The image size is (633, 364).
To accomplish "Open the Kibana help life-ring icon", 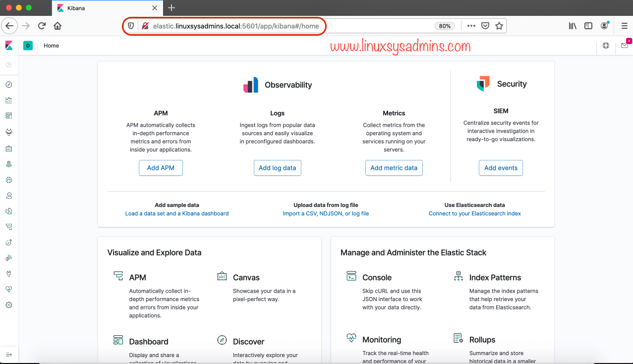I will pyautogui.click(x=605, y=45).
